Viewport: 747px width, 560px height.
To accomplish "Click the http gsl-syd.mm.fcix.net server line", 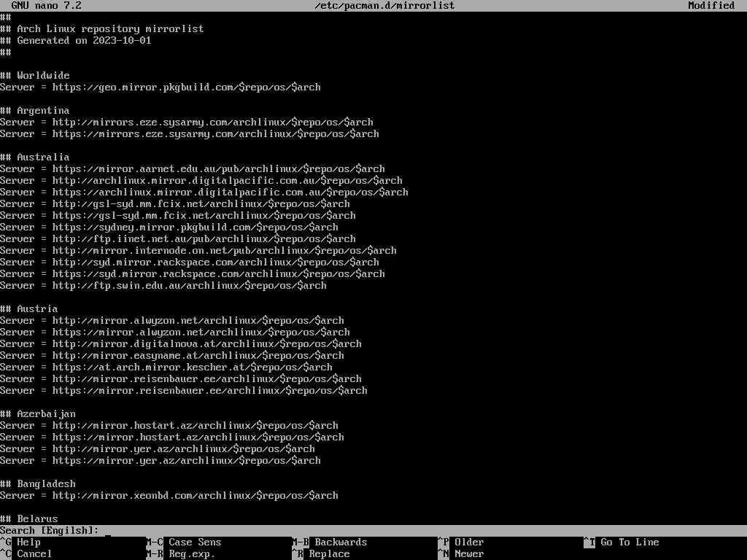I will [175, 204].
